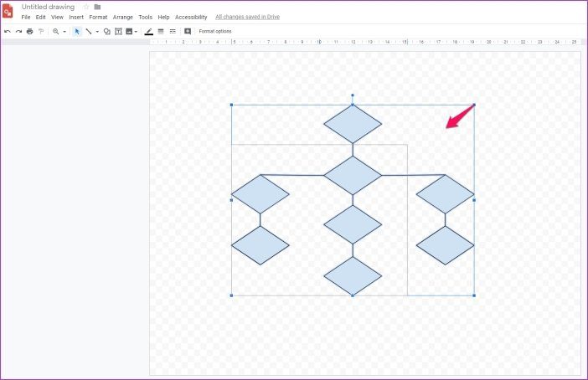Click the Google Drawings logo icon
This screenshot has width=588, height=380.
[8, 11]
